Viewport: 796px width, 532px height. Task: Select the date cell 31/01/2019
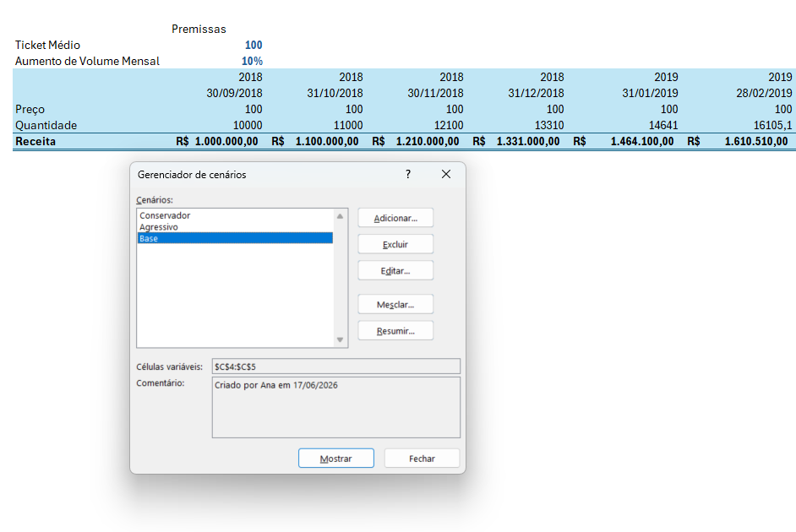pyautogui.click(x=651, y=93)
